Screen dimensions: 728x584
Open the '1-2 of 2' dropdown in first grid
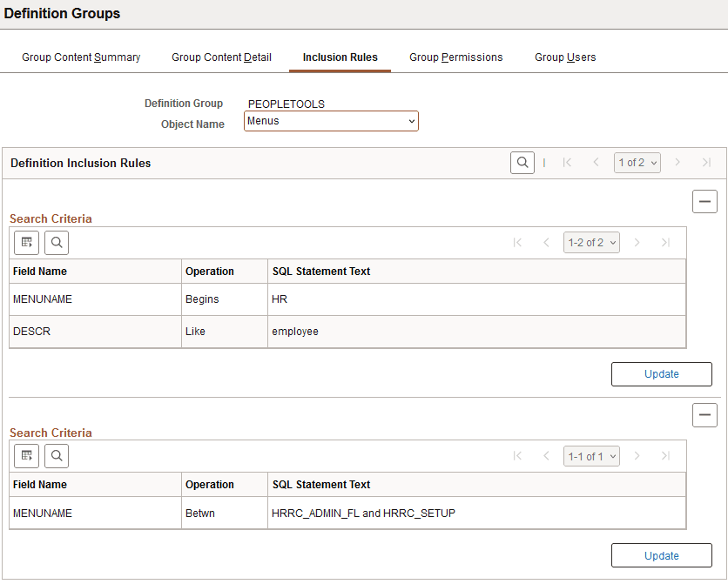click(591, 242)
